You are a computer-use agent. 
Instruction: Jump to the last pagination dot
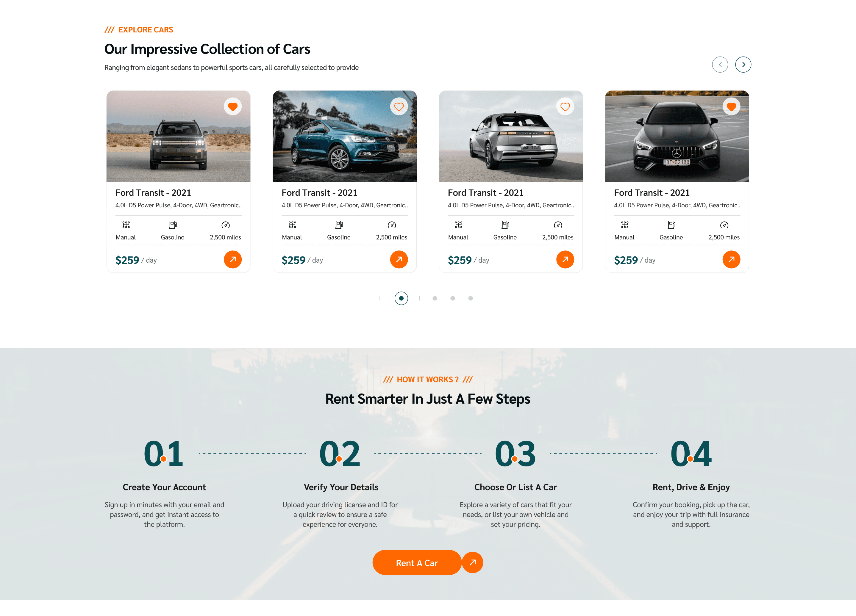pyautogui.click(x=470, y=298)
